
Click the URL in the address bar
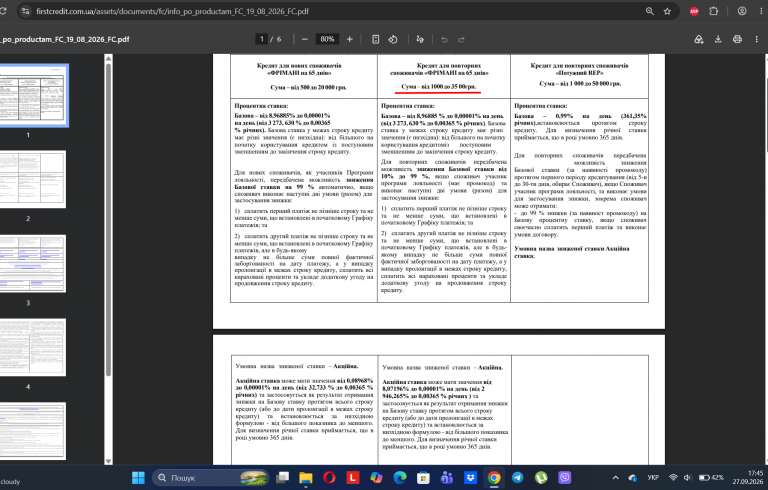(172, 11)
